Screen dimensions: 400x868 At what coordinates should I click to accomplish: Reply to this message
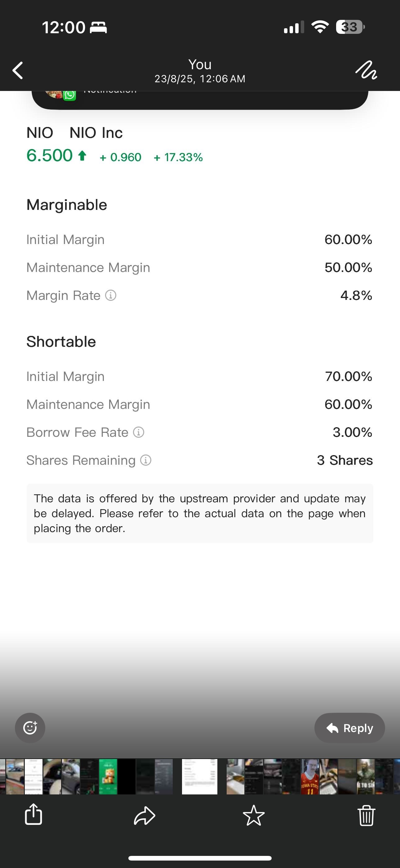[349, 728]
